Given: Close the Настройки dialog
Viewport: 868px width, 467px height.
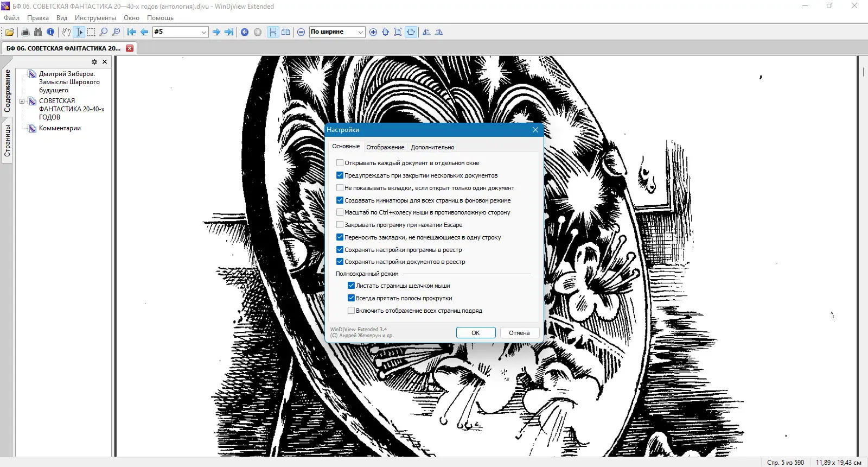Looking at the screenshot, I should 535,130.
